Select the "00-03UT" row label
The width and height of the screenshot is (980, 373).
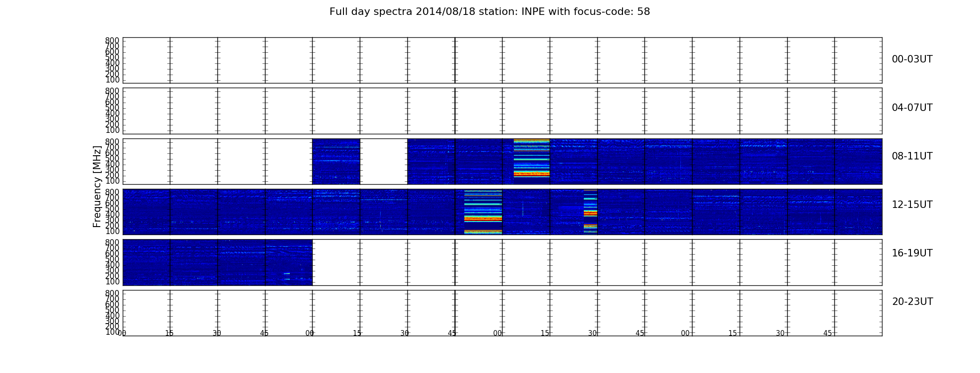point(912,59)
